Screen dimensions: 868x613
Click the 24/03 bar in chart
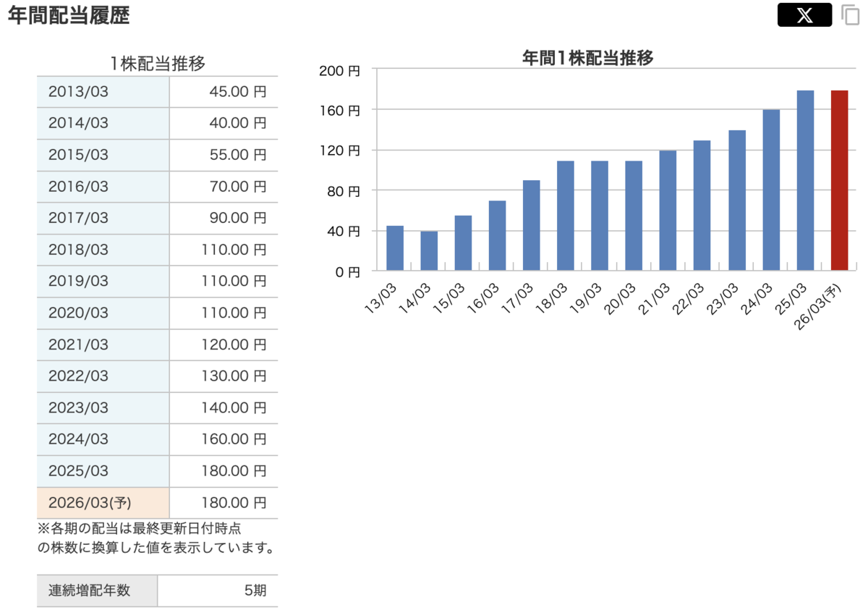point(771,190)
